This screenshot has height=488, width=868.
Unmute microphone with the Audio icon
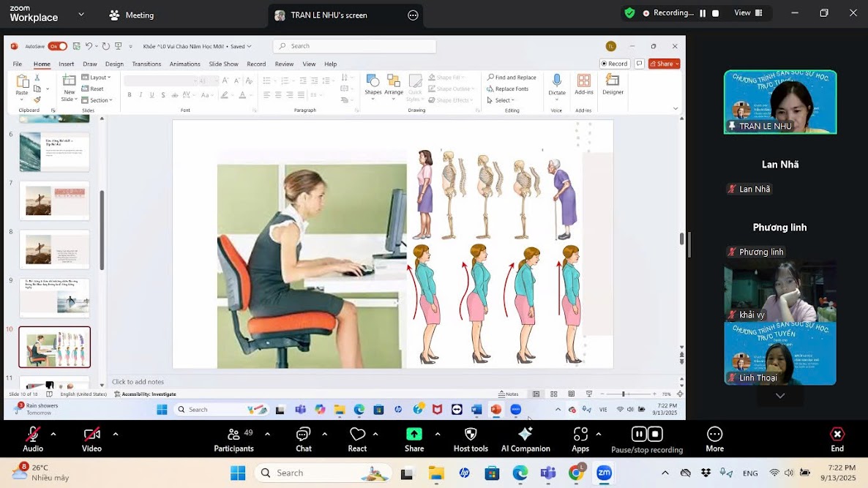[x=33, y=435]
